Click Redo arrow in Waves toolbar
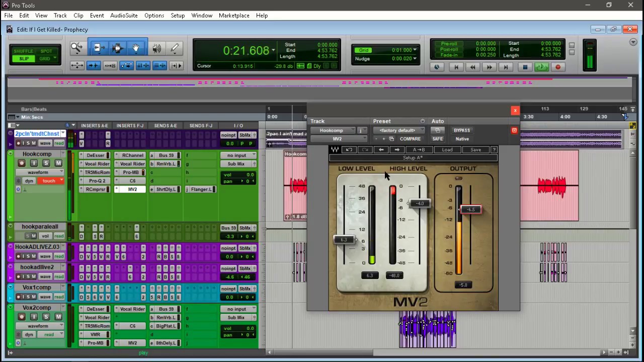 click(x=365, y=150)
